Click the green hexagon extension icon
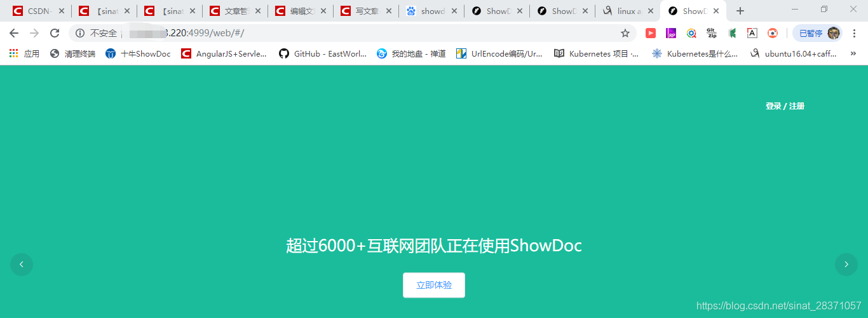 pyautogui.click(x=732, y=33)
